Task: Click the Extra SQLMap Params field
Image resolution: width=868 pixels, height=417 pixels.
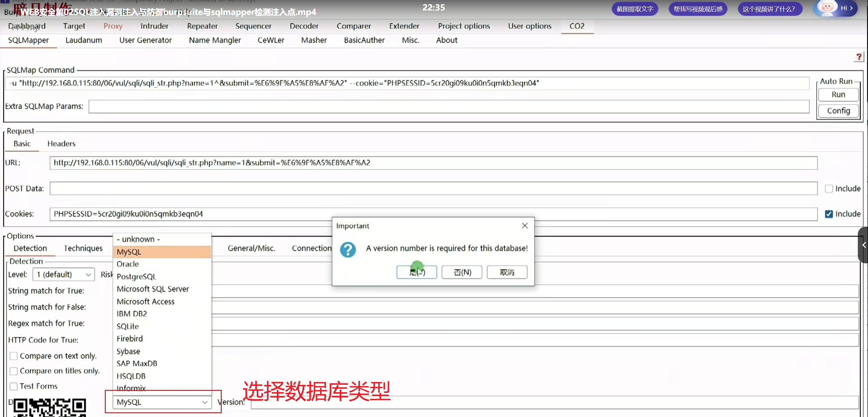Action: coord(448,107)
